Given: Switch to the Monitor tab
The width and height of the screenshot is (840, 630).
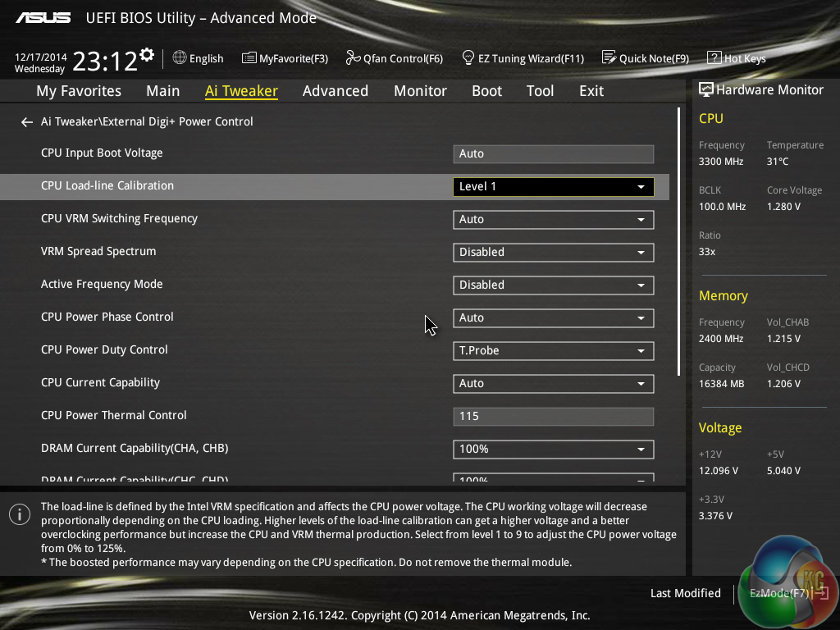Looking at the screenshot, I should pyautogui.click(x=420, y=91).
